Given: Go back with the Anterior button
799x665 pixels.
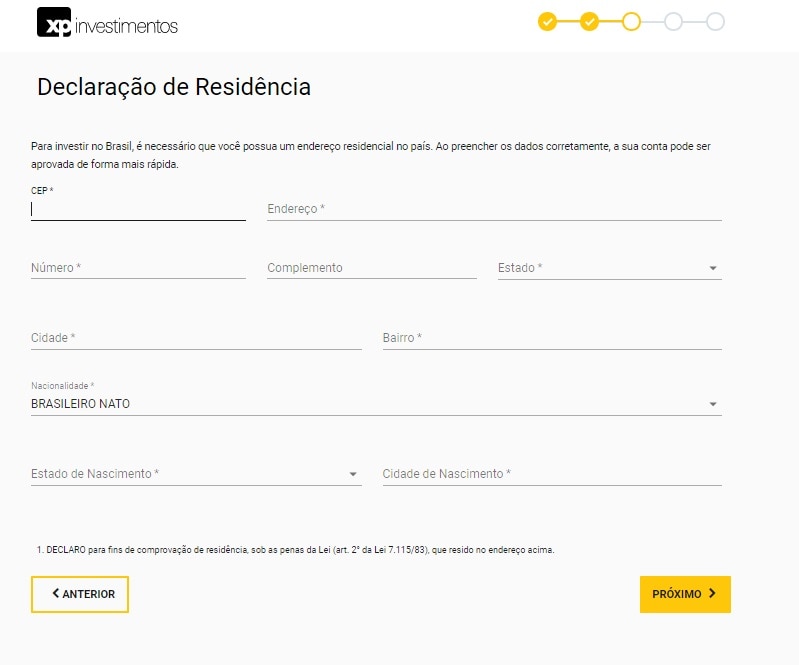Looking at the screenshot, I should coord(80,594).
